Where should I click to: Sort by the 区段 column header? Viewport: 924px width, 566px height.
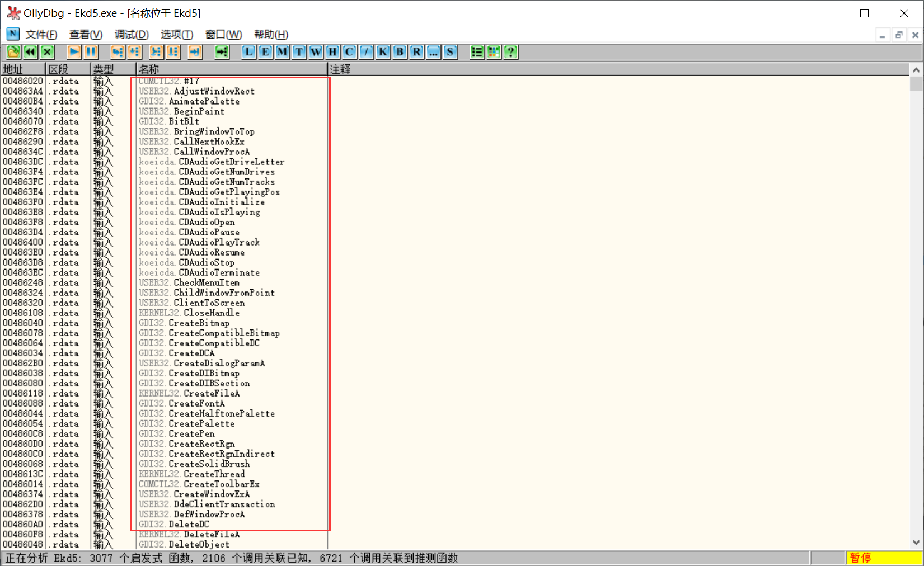[x=68, y=69]
